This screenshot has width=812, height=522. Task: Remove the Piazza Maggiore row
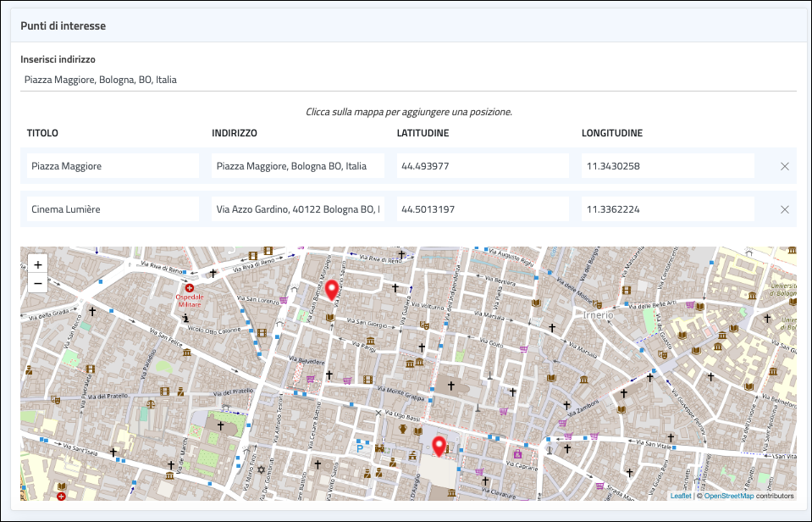coord(784,166)
